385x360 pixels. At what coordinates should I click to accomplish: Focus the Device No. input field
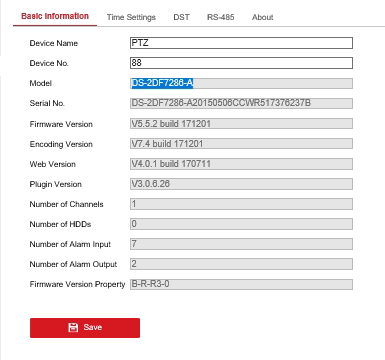tap(241, 63)
